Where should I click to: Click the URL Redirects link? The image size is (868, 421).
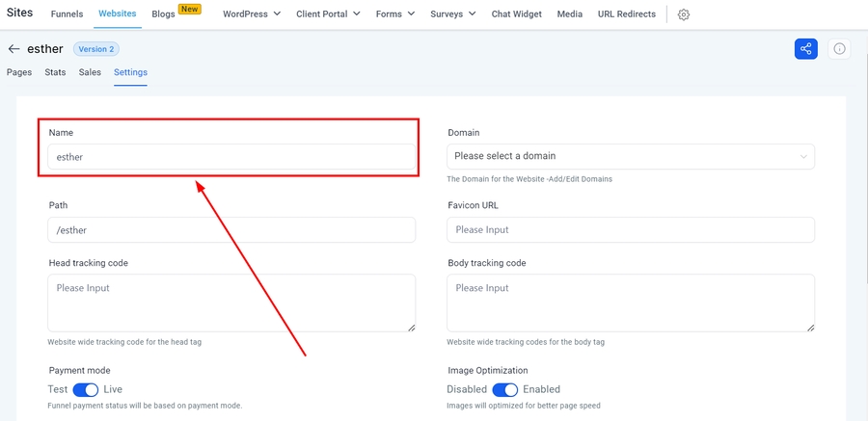pos(626,14)
